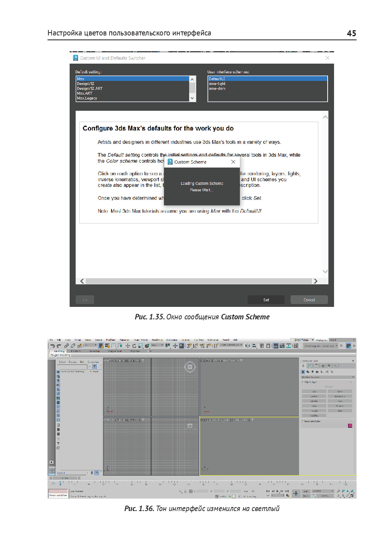This screenshot has height=559, width=392.
Task: Click the Cancel button in Defaults Switcher
Action: 309,300
